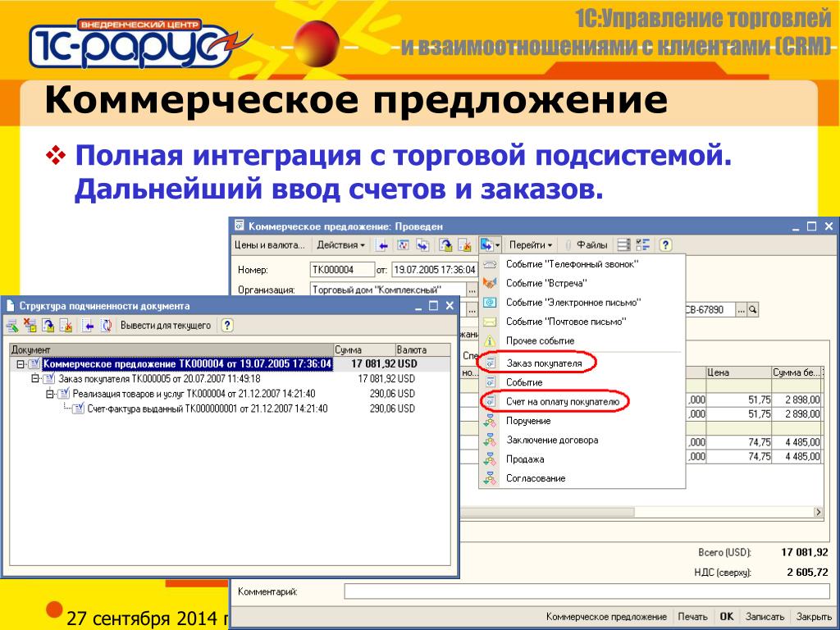Click the post document icon with curved arrow
This screenshot has width=840, height=630.
(x=445, y=245)
